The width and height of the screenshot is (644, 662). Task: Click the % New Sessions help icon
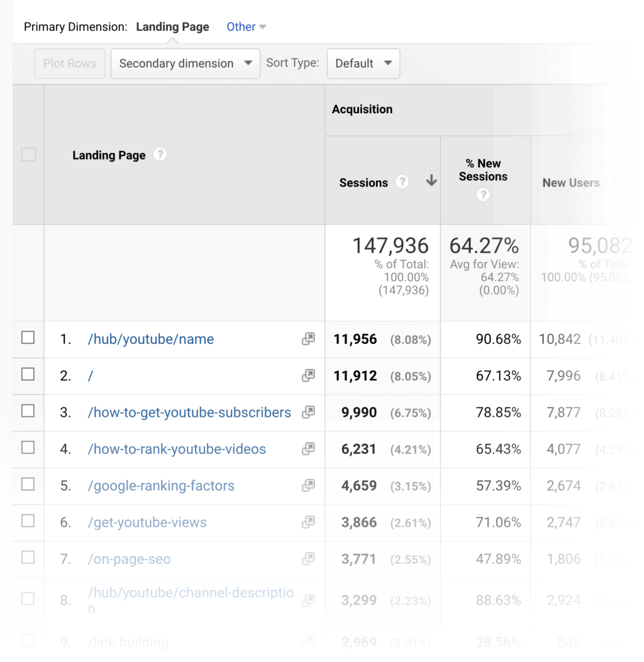click(483, 195)
